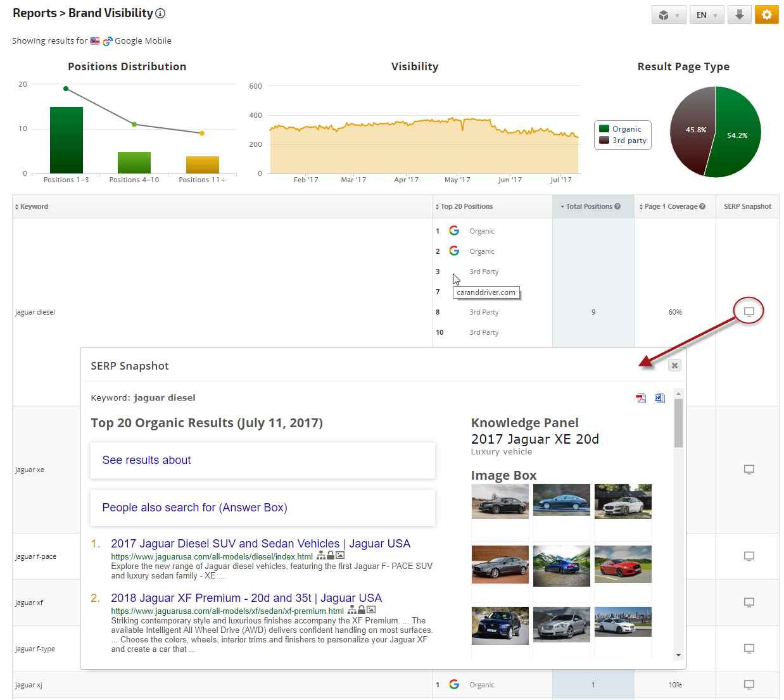Open SERP snapshot for jaguar xj
The image size is (784, 700).
[x=749, y=685]
